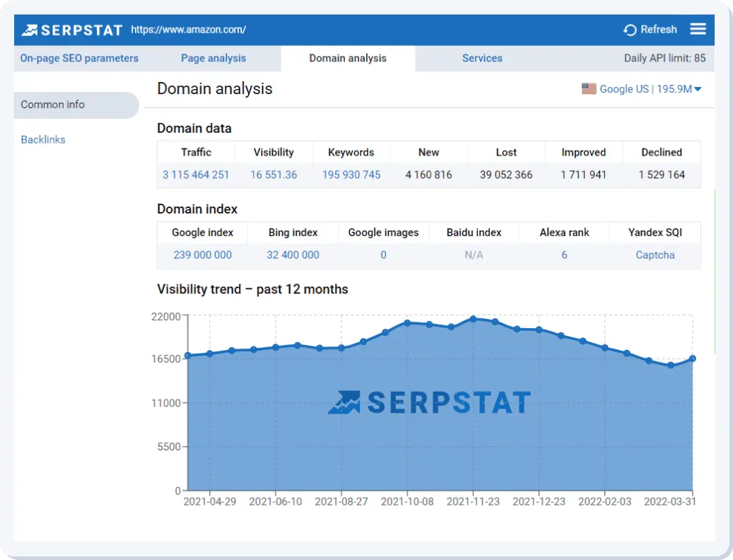Click the 2021-04-29 axis date label
This screenshot has width=733, height=560.
click(209, 501)
